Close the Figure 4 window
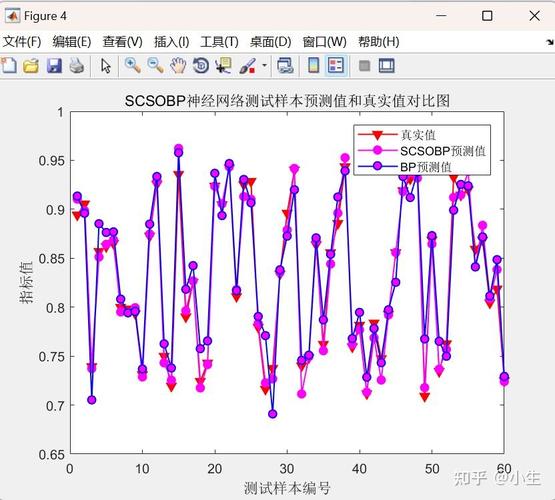Viewport: 555px width, 500px height. click(534, 16)
